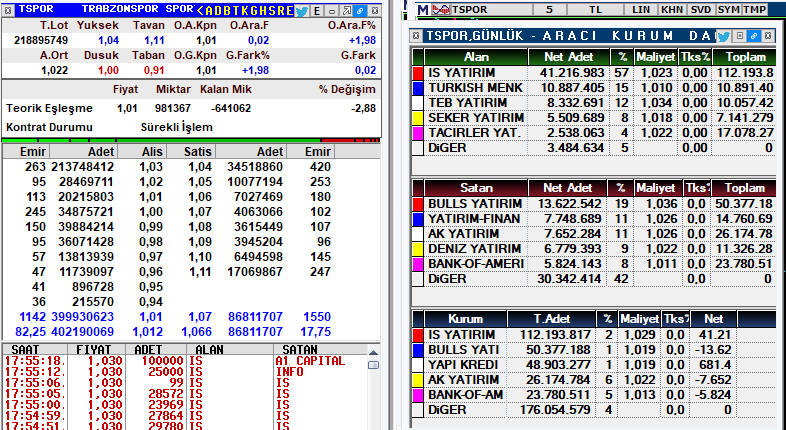This screenshot has width=786, height=430.
Task: Click the ask price 1,04 in order book
Action: tap(200, 166)
